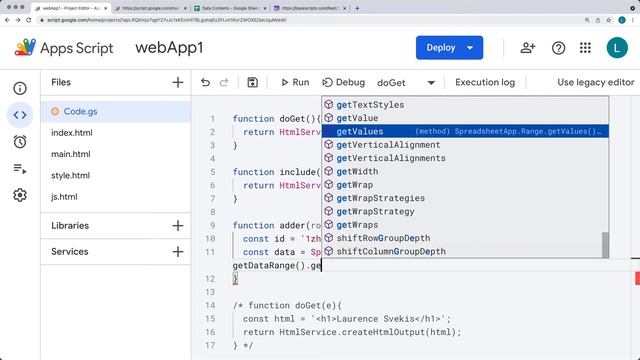Click the Redo arrow icon

tap(224, 82)
